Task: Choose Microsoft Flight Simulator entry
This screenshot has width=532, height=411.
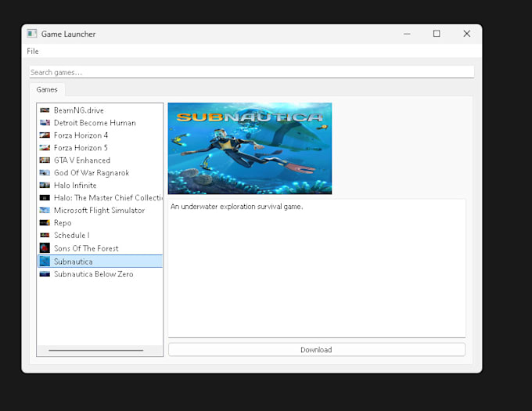Action: (99, 211)
